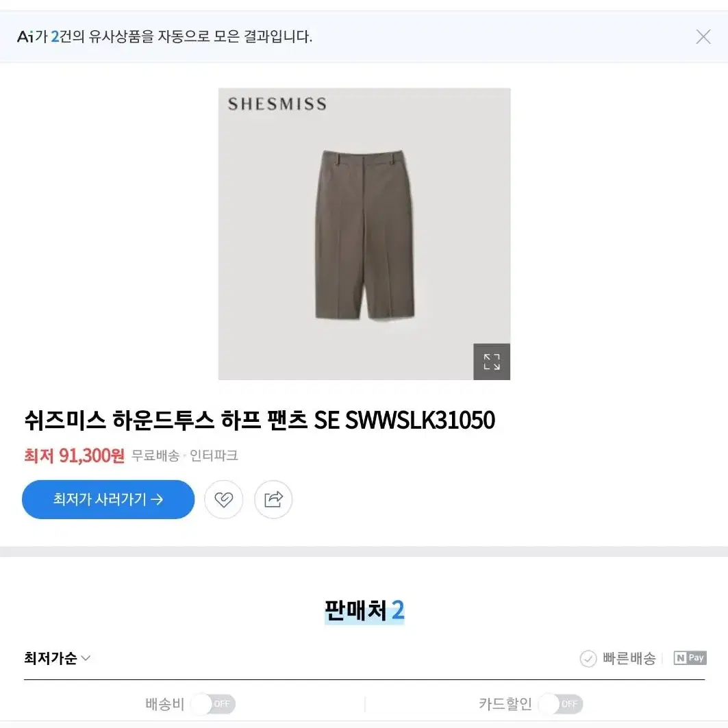
Task: Open the brown half pants product image
Action: pos(364,234)
